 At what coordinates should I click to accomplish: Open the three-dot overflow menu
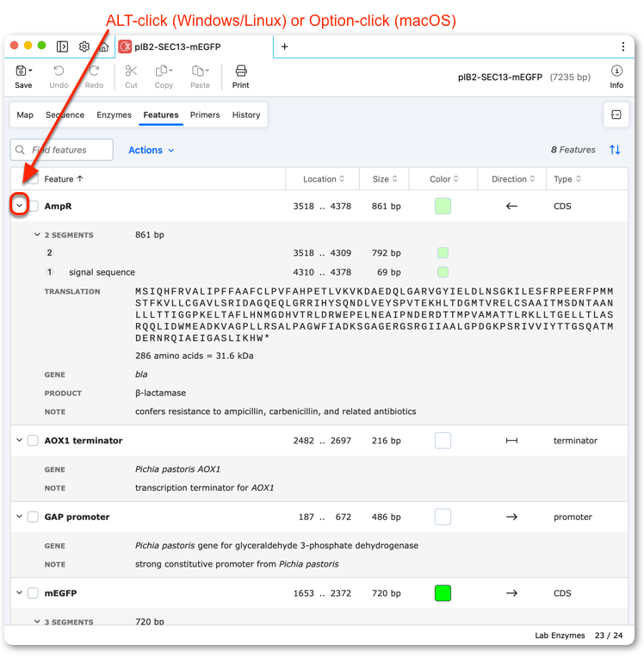pyautogui.click(x=623, y=46)
